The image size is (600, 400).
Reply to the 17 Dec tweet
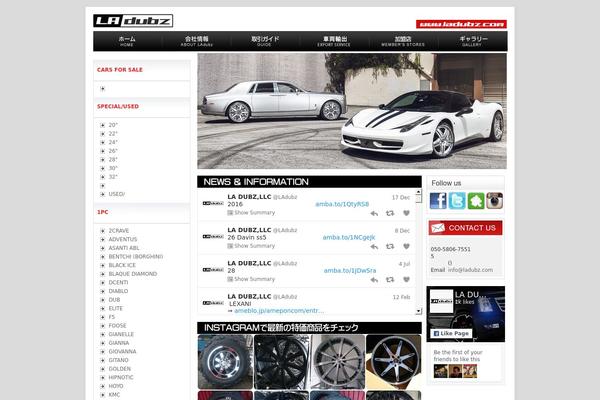[374, 213]
